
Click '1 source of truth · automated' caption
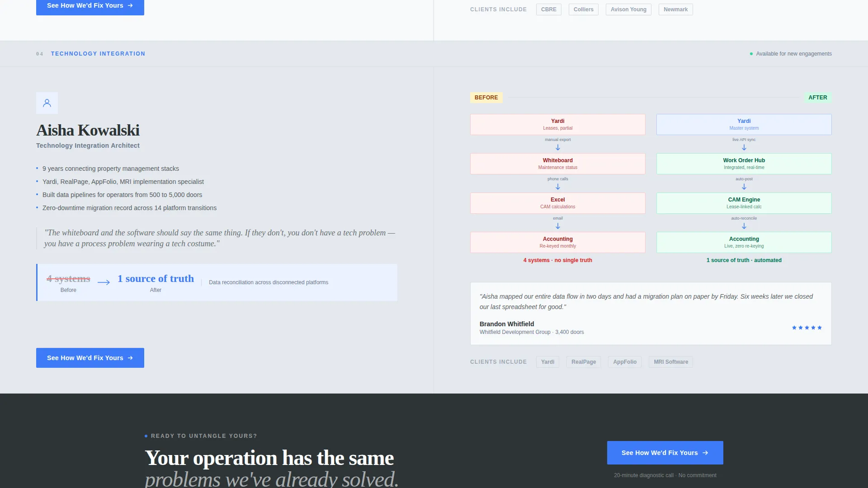click(744, 260)
